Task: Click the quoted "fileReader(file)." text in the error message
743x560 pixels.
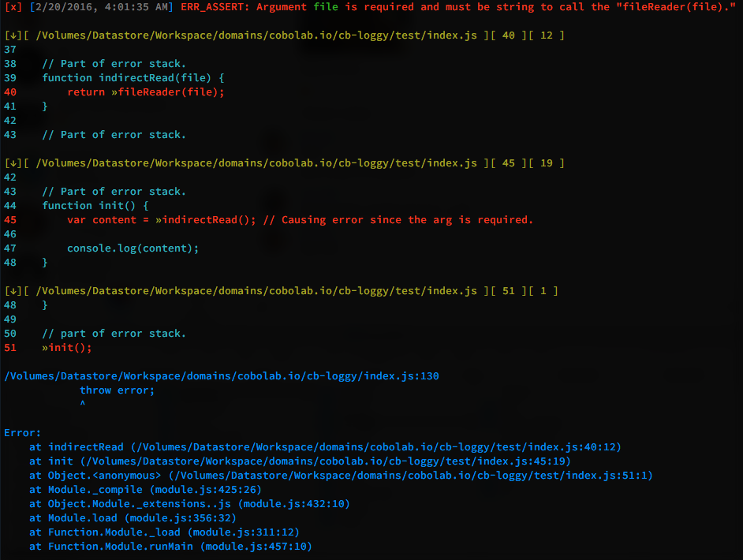Action: point(676,7)
